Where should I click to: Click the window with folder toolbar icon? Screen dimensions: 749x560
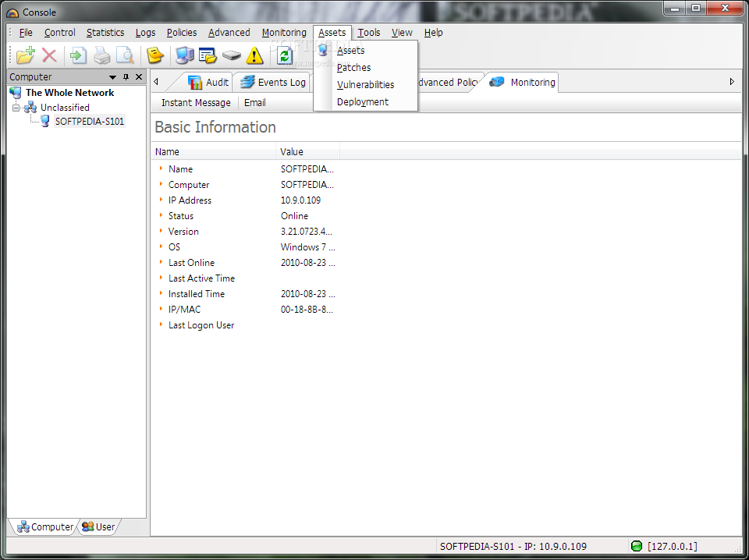point(208,56)
